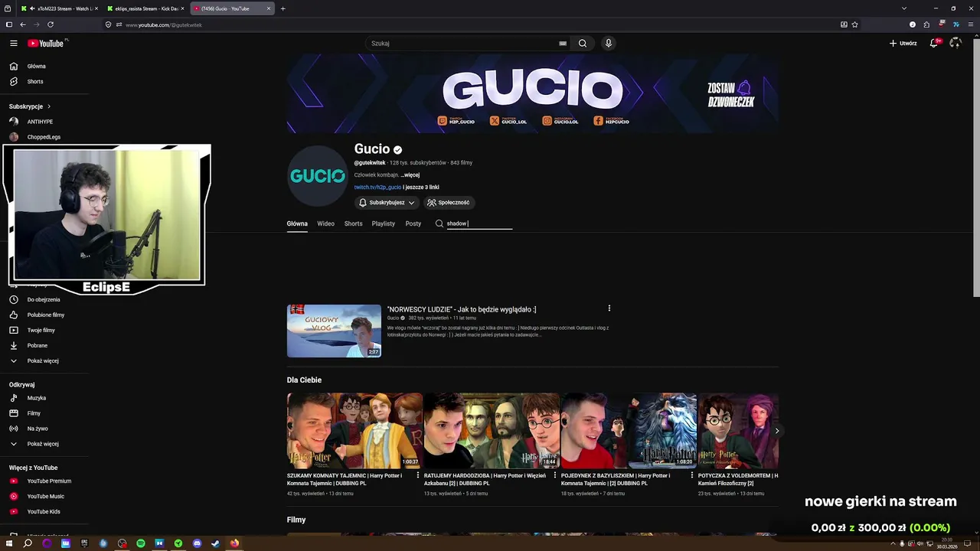The width and height of the screenshot is (980, 551).
Task: Open the ChoppedLegs subscription channel
Action: click(44, 137)
